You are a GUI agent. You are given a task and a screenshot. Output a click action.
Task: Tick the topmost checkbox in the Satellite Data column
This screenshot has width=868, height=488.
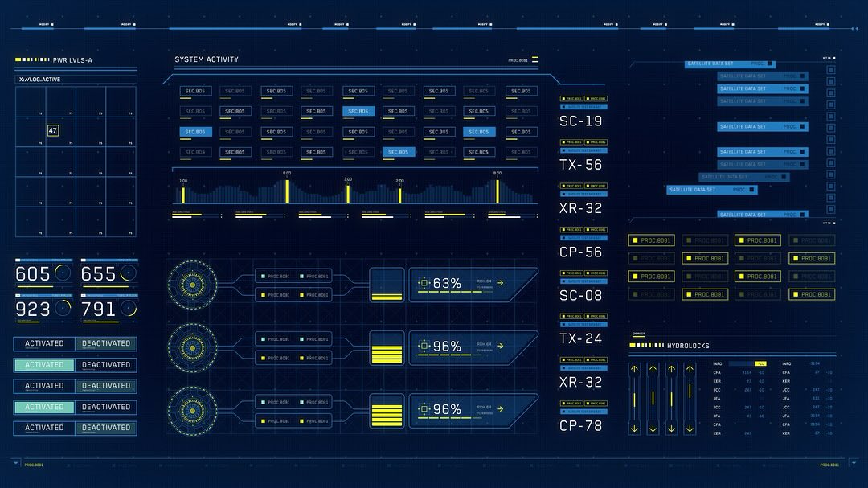(x=830, y=70)
